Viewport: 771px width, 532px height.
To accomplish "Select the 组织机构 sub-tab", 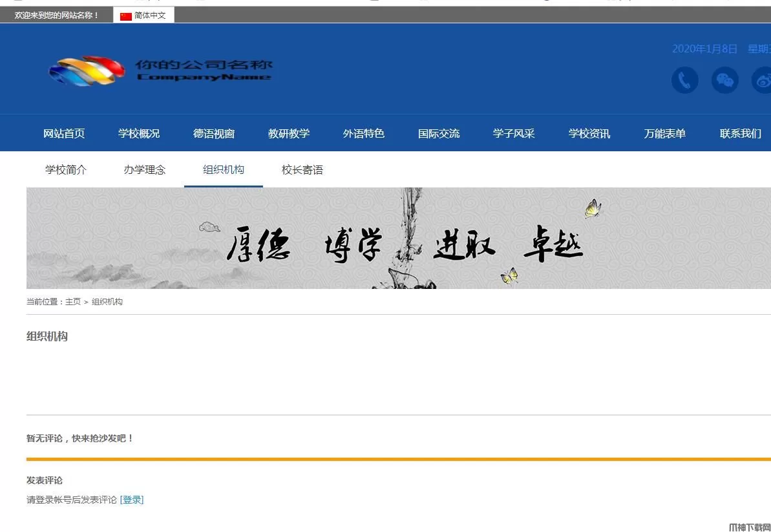I will coord(223,169).
